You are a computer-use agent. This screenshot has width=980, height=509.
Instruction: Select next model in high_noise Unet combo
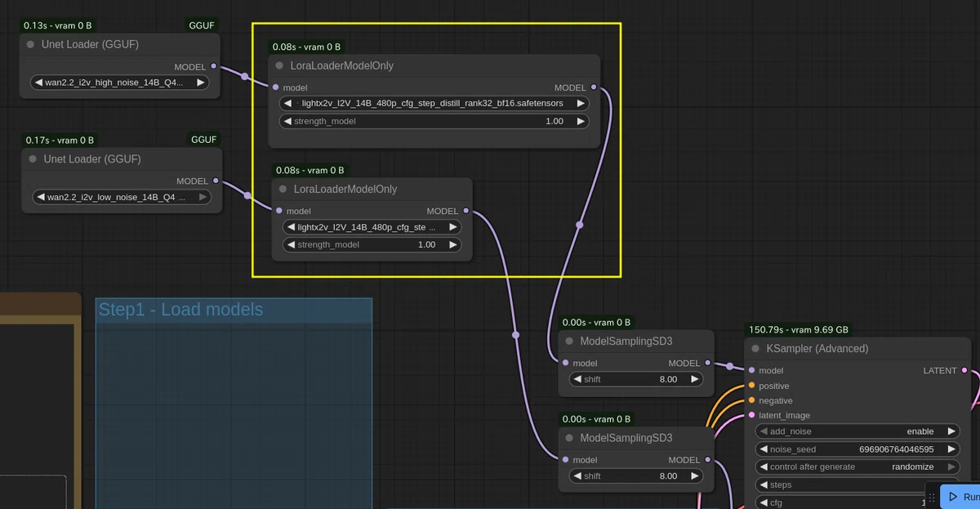click(x=200, y=83)
